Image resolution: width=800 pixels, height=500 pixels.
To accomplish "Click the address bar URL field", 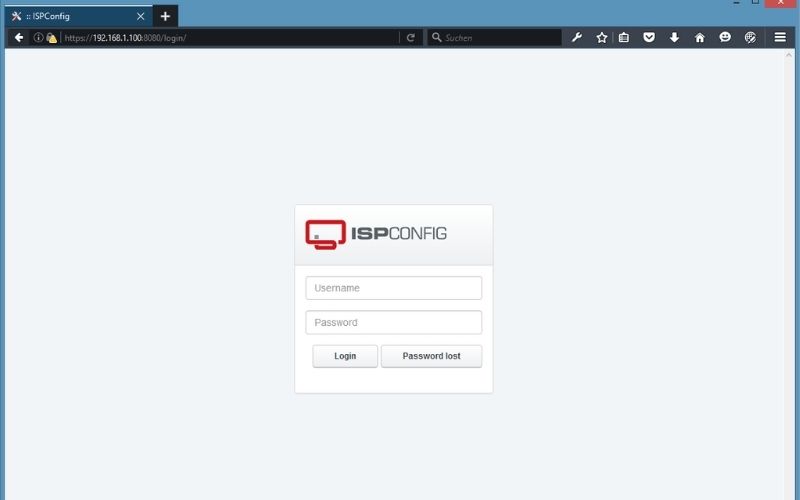I will [x=230, y=38].
